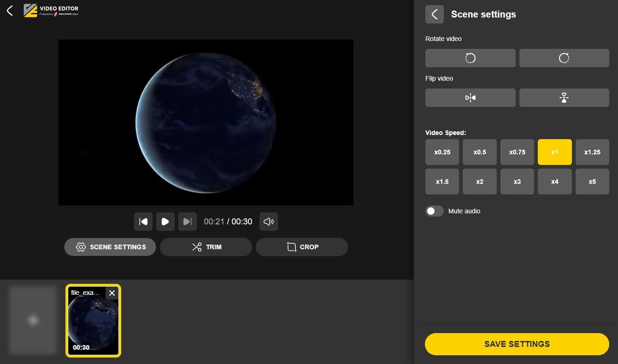Play the video preview
This screenshot has height=364, width=618.
click(165, 222)
